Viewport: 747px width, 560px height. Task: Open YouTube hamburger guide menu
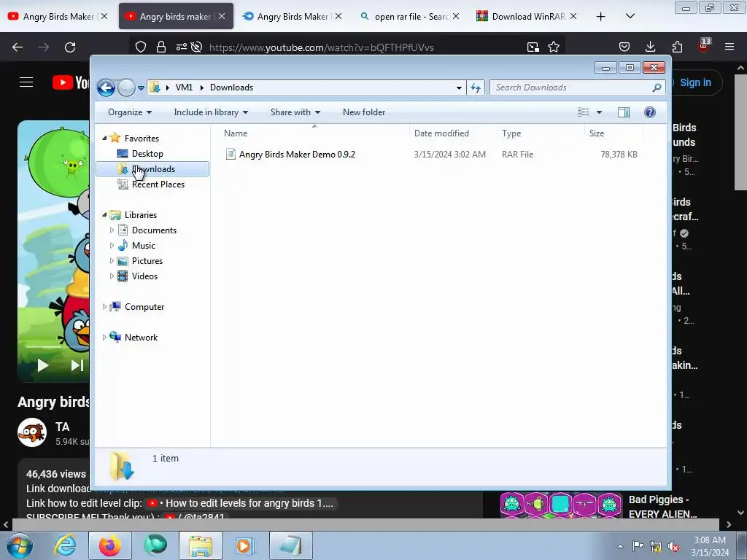pyautogui.click(x=26, y=82)
